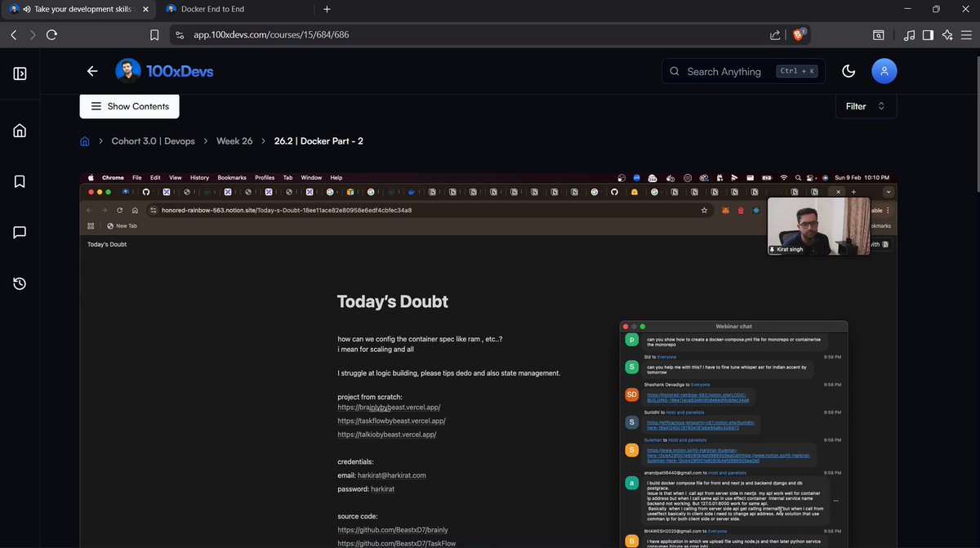Open watch history icon in the sidebar

(20, 283)
